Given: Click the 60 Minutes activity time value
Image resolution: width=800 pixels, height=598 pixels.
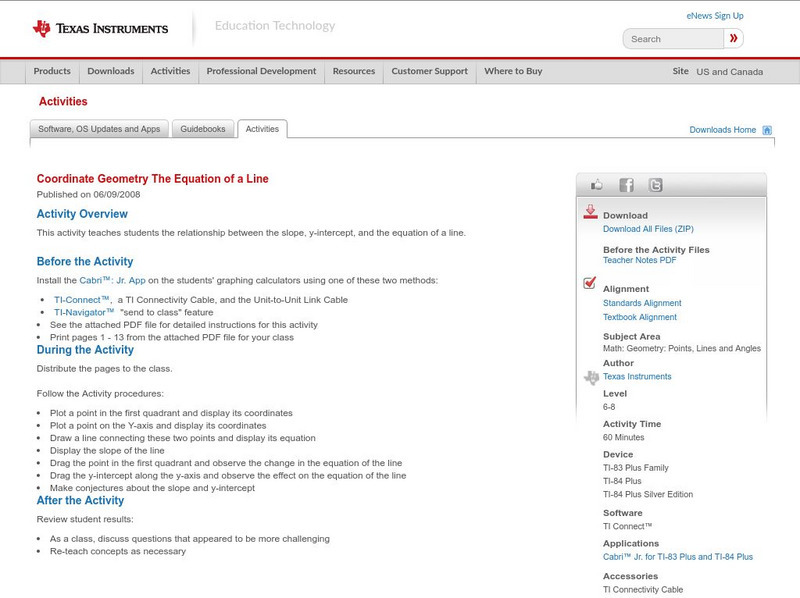Looking at the screenshot, I should pos(623,438).
